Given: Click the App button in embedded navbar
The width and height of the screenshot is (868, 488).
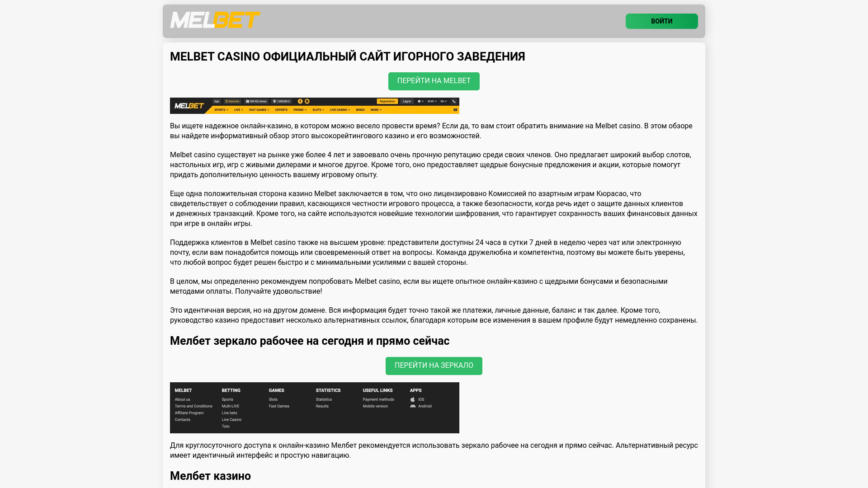Looking at the screenshot, I should tap(217, 101).
